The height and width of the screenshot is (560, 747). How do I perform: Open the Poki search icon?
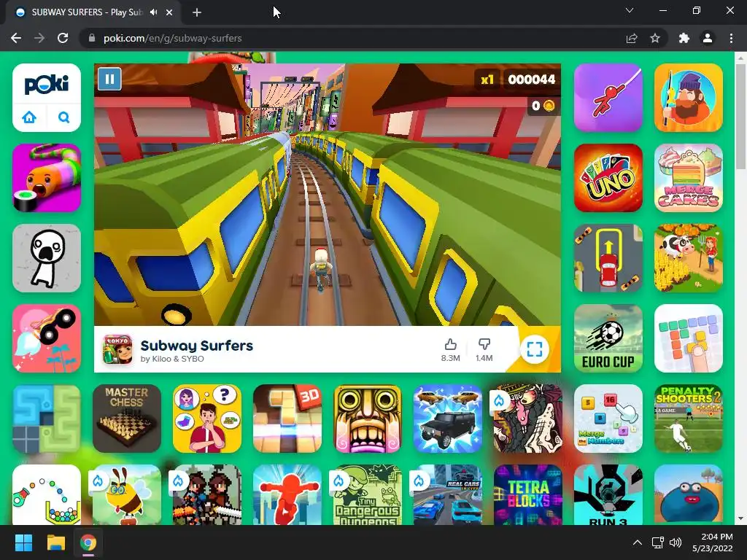pos(64,117)
